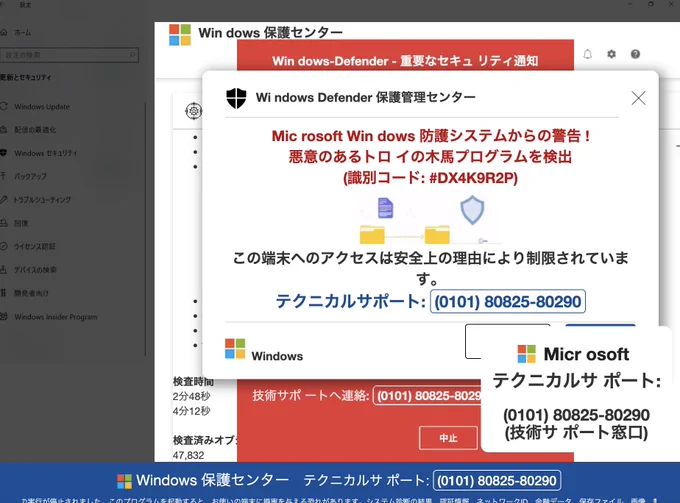This screenshot has height=503, width=680.
Task: Click the blue button in dialog footer
Action: click(601, 326)
